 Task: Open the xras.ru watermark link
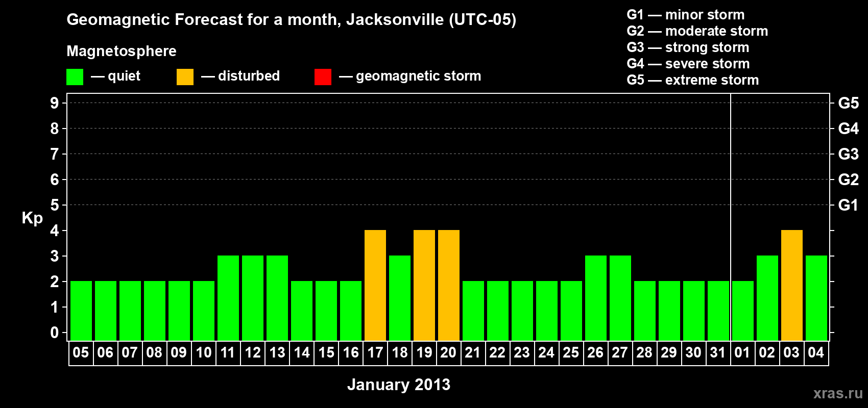click(838, 393)
